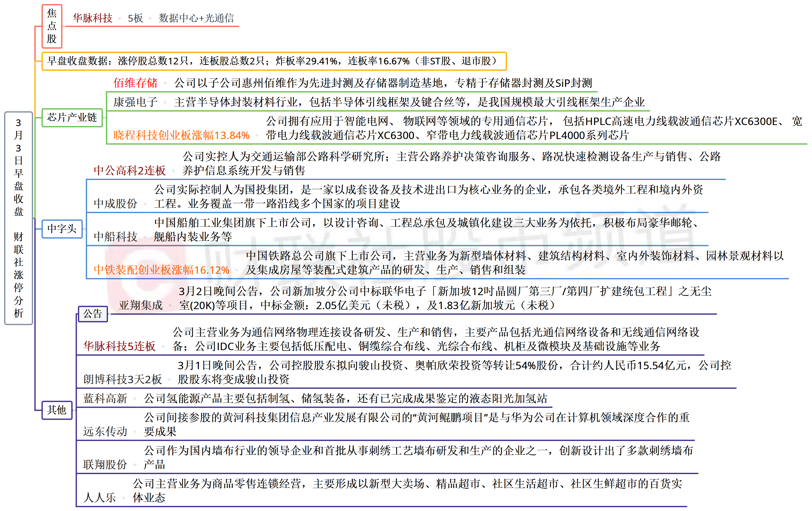Select the 芯片产业链 category node
Viewport: 812px width, 511px height.
(72, 118)
